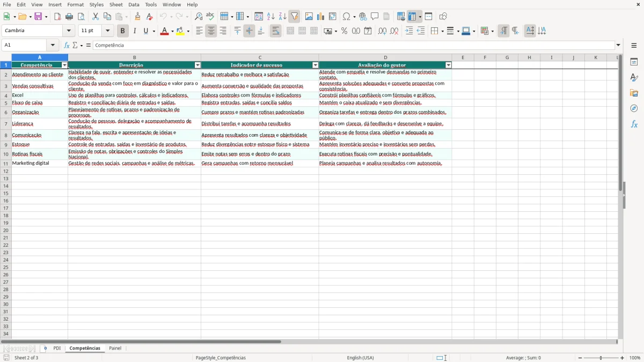
Task: Format as percent
Action: [344, 31]
